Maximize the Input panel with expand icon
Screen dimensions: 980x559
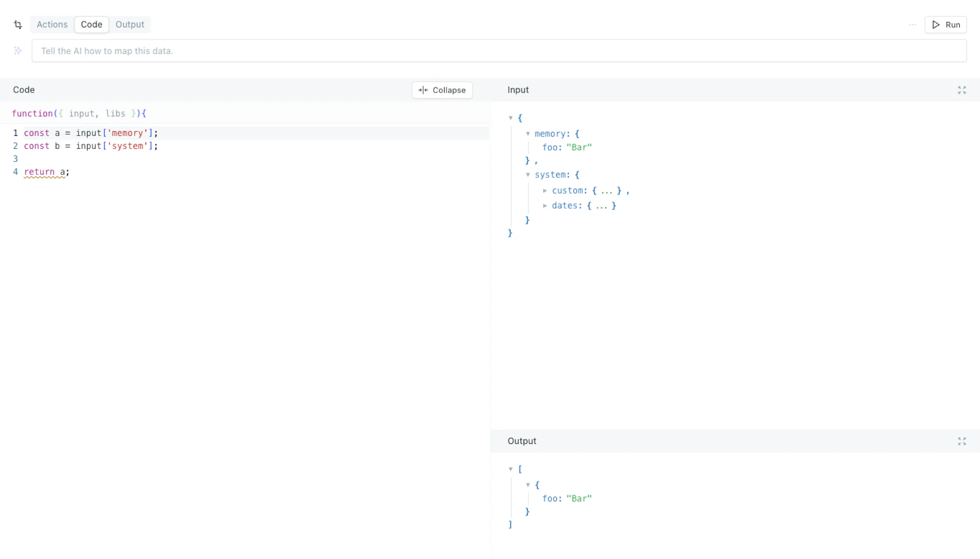[962, 90]
